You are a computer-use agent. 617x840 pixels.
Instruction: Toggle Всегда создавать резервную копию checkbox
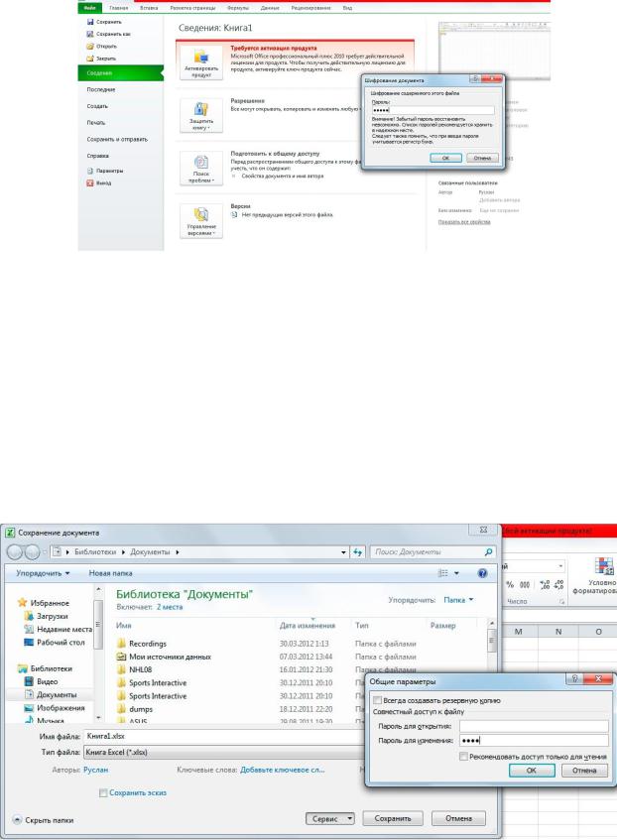pos(377,700)
